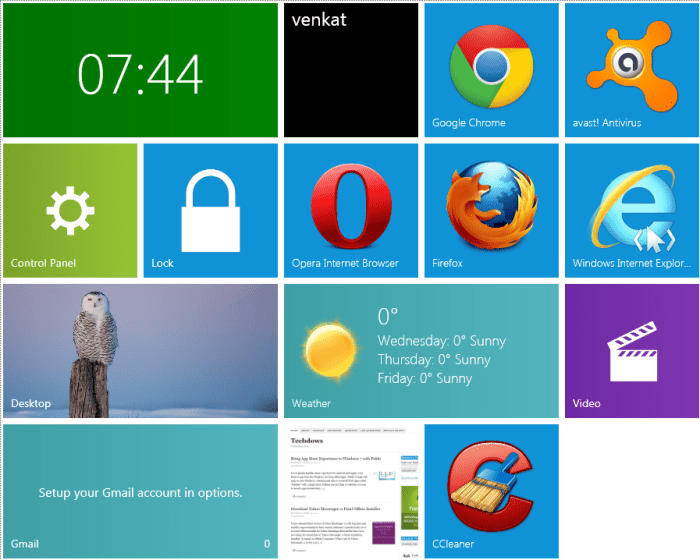The width and height of the screenshot is (700, 560).
Task: Click the 'Google Chrome' tile label
Action: click(x=469, y=123)
